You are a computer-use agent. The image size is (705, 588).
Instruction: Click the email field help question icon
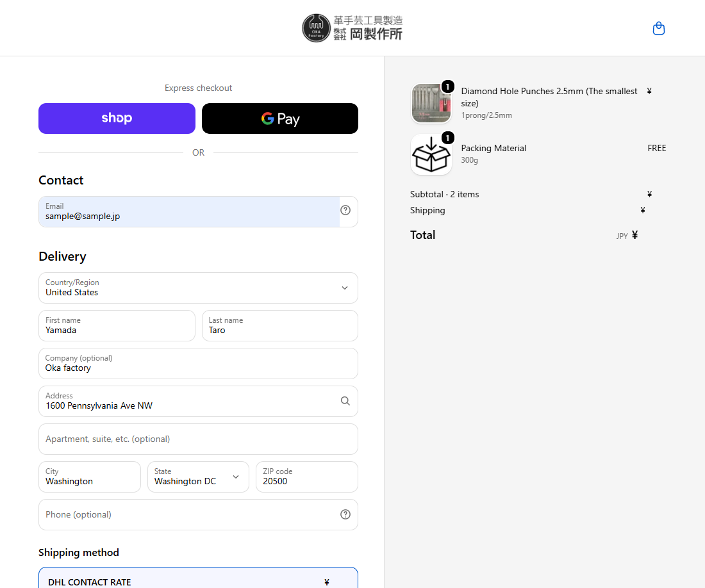pos(345,210)
